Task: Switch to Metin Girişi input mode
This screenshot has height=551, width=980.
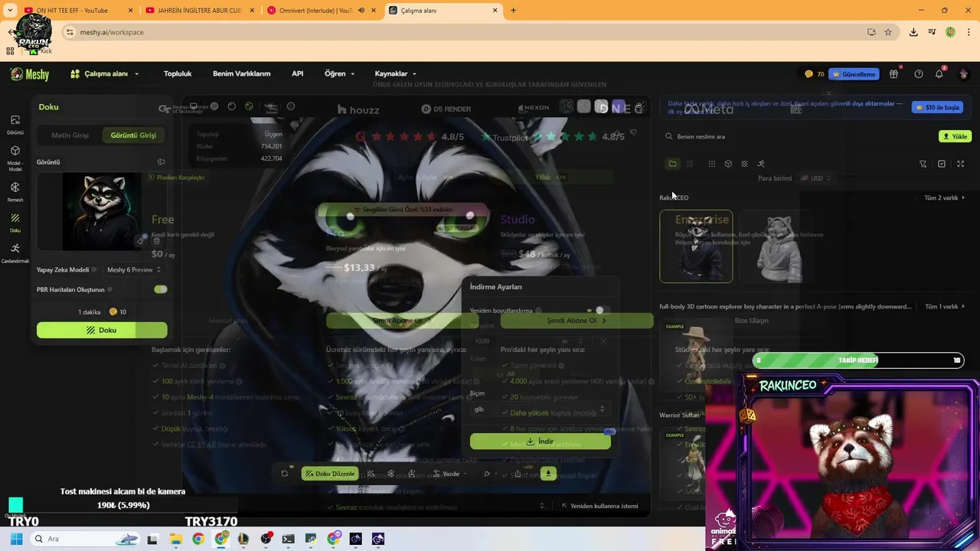Action: click(70, 135)
